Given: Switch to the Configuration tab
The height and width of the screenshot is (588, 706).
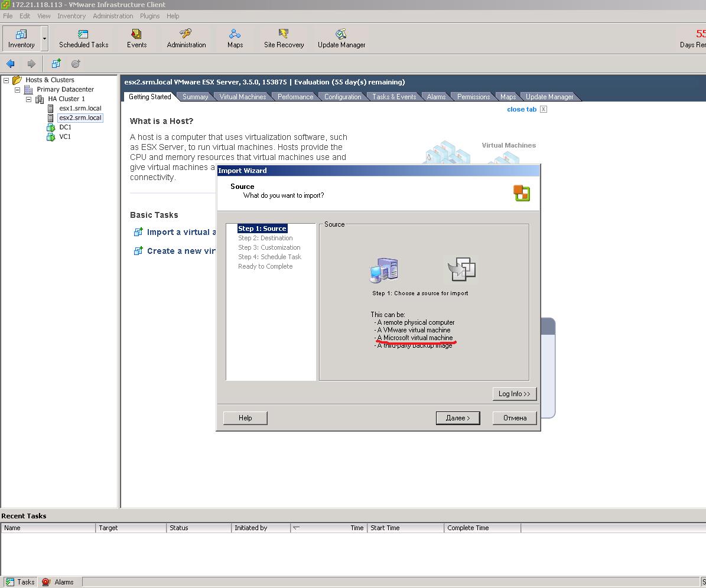Looking at the screenshot, I should (343, 97).
